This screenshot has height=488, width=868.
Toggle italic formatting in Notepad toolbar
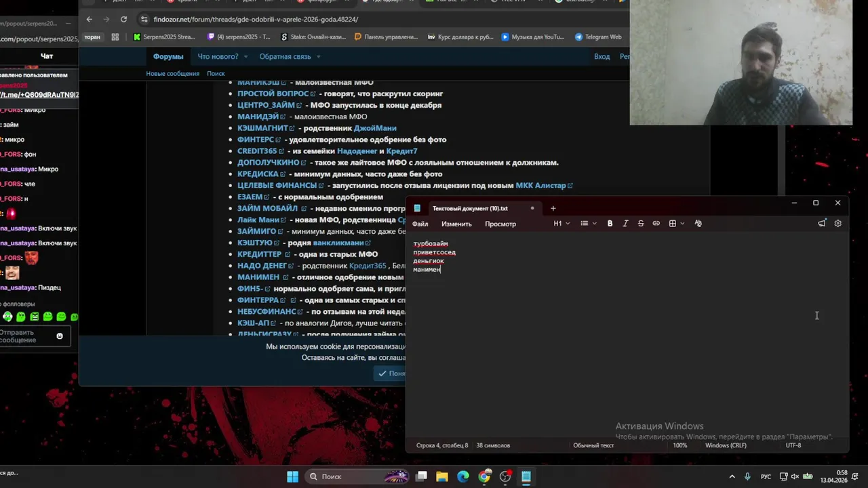[x=625, y=223]
